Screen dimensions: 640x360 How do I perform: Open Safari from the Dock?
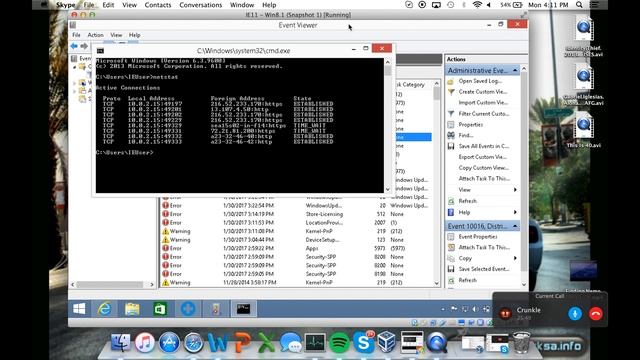point(193,342)
